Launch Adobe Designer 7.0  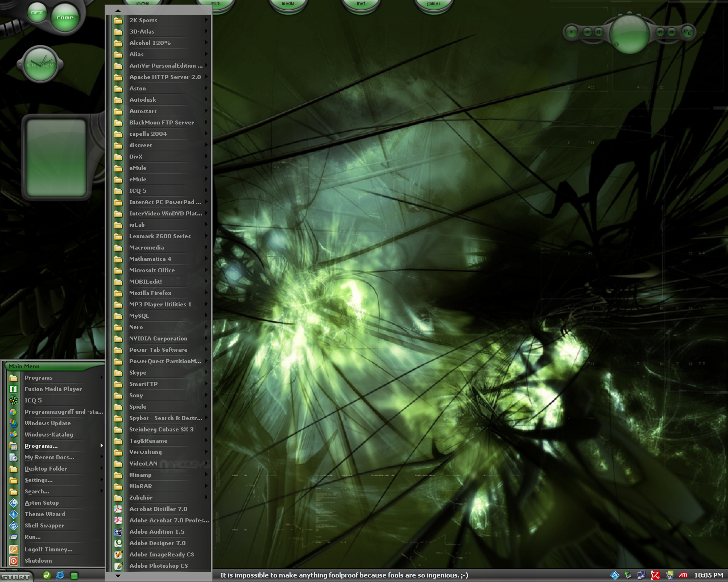tap(161, 543)
